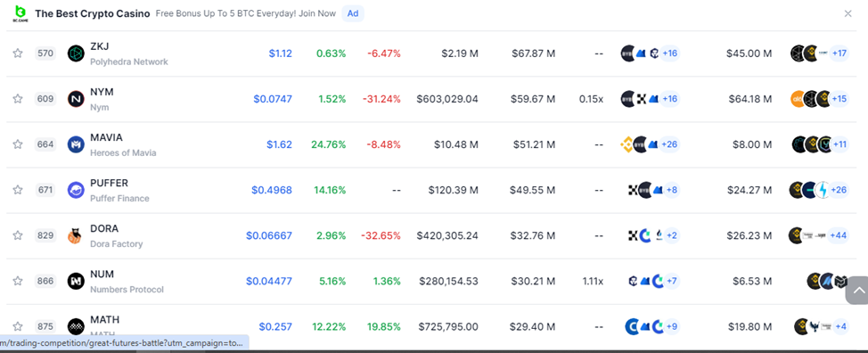Select rank 829 badge

45,235
